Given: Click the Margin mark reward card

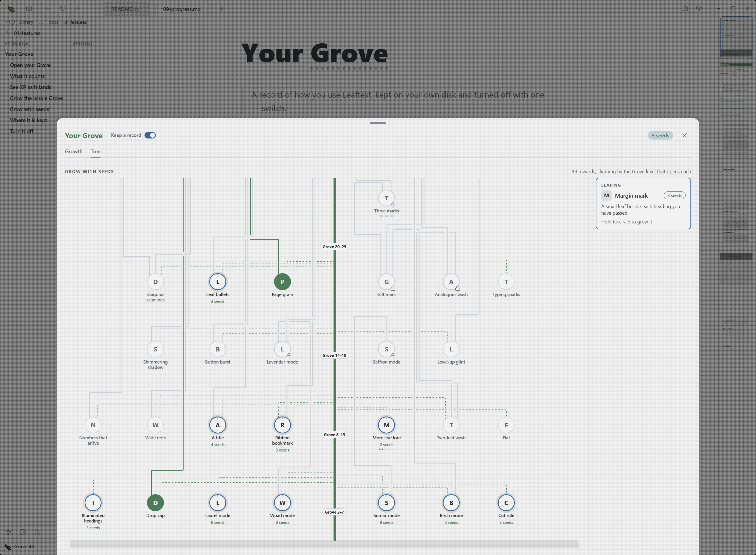Looking at the screenshot, I should tap(643, 203).
